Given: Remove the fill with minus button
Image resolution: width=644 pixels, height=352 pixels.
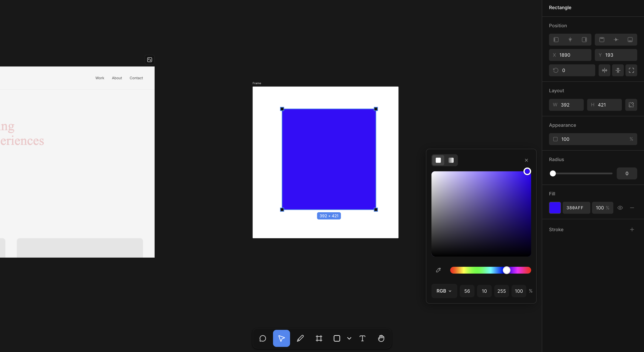Looking at the screenshot, I should [x=632, y=208].
